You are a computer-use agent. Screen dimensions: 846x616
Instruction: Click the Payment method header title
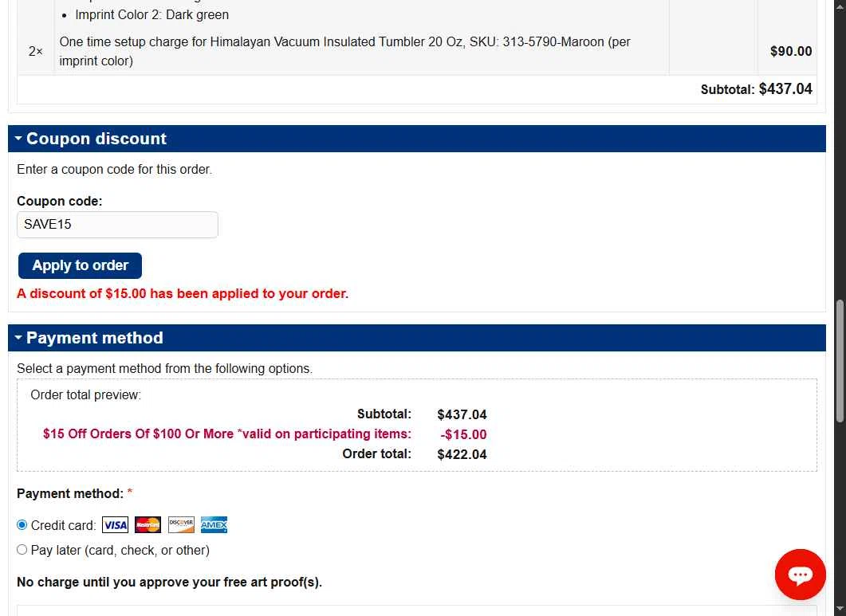tap(95, 338)
